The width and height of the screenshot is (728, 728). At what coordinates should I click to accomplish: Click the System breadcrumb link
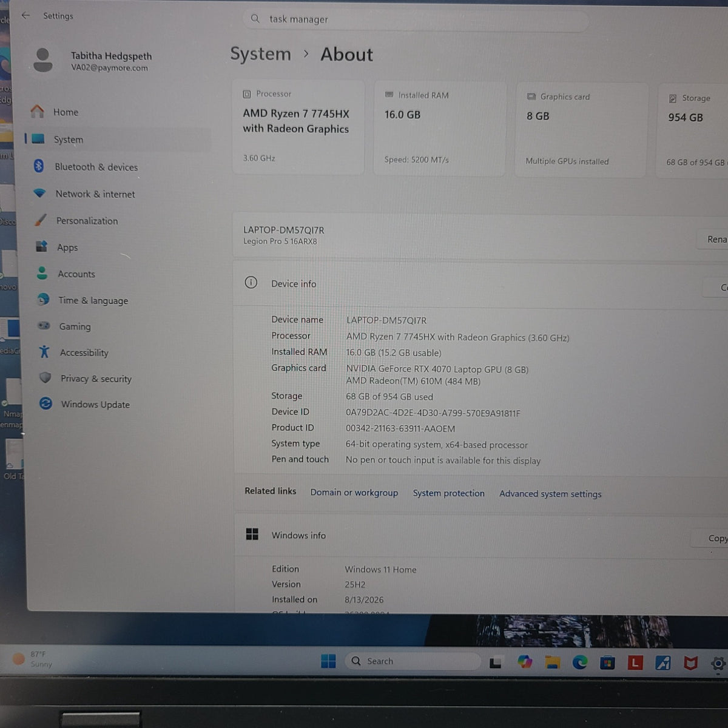[260, 54]
